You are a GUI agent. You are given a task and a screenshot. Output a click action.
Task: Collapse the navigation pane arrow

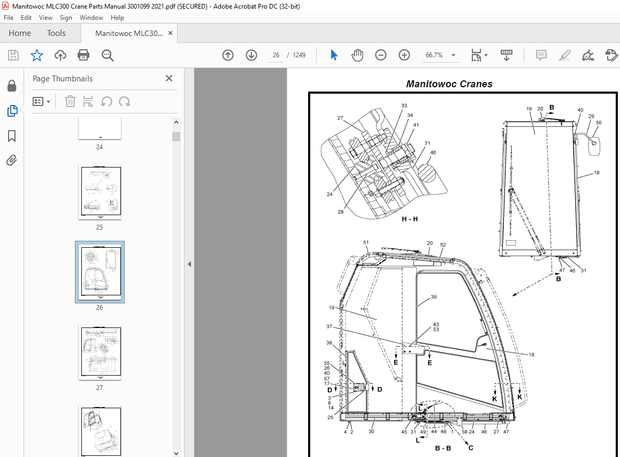coord(189,264)
